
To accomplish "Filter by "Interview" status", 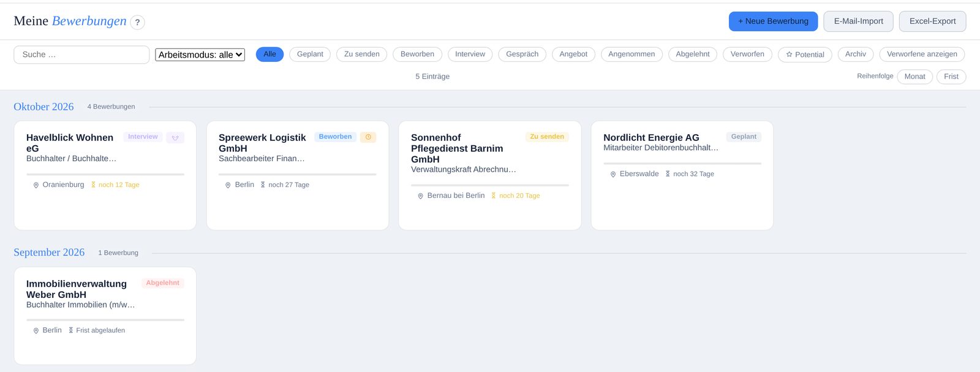I will [470, 55].
